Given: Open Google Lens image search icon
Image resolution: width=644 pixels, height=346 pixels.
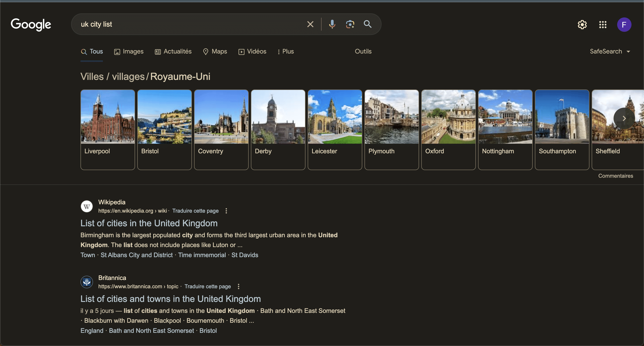Looking at the screenshot, I should [350, 24].
